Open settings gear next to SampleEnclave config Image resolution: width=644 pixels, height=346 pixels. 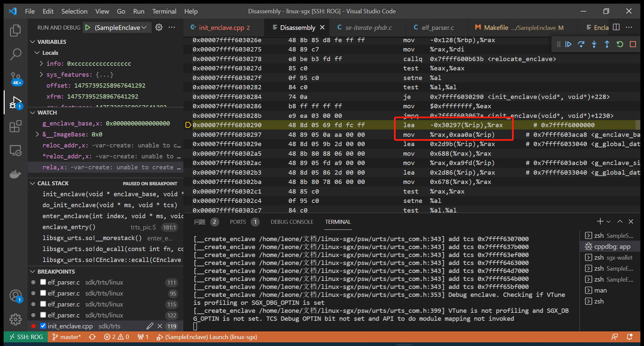tap(159, 27)
